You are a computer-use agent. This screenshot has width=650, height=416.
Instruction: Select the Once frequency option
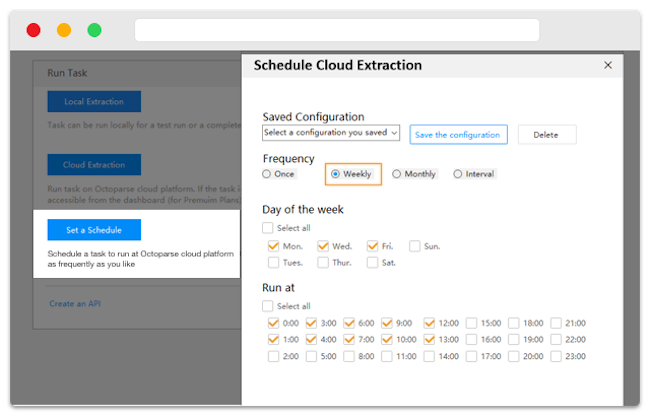[x=267, y=174]
